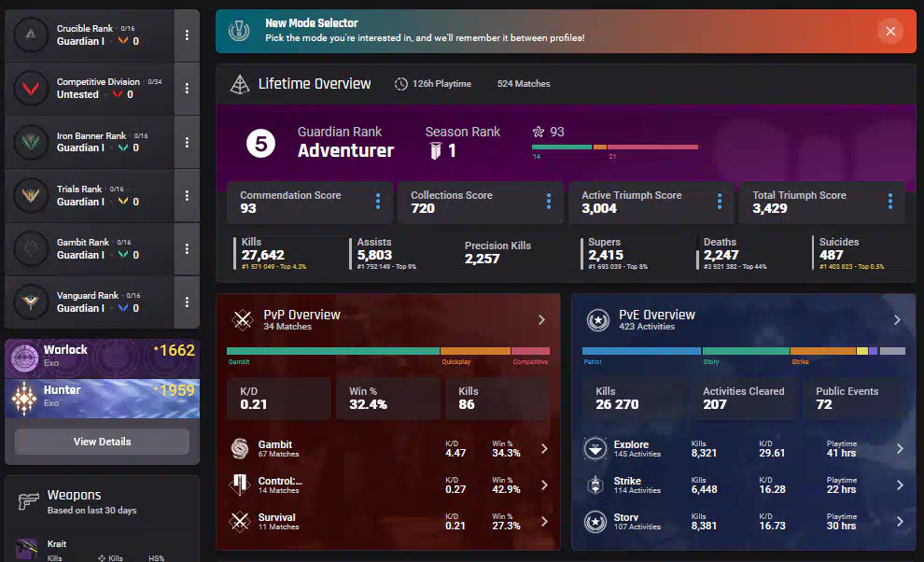The image size is (924, 562).
Task: Open Explore activity details arrow
Action: [900, 449]
